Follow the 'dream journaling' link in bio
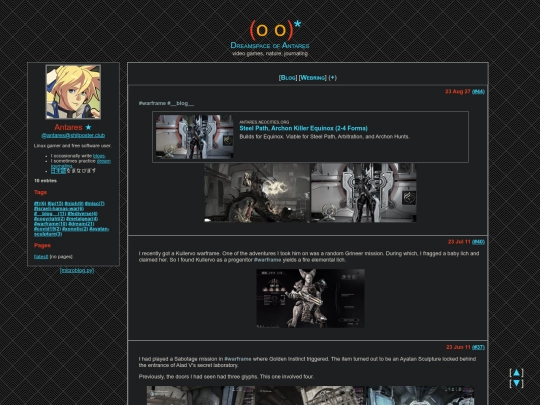The height and width of the screenshot is (405, 540). 104,161
